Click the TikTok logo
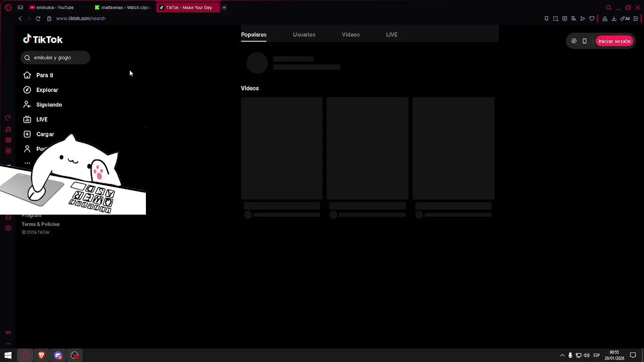This screenshot has height=362, width=644. click(x=43, y=40)
